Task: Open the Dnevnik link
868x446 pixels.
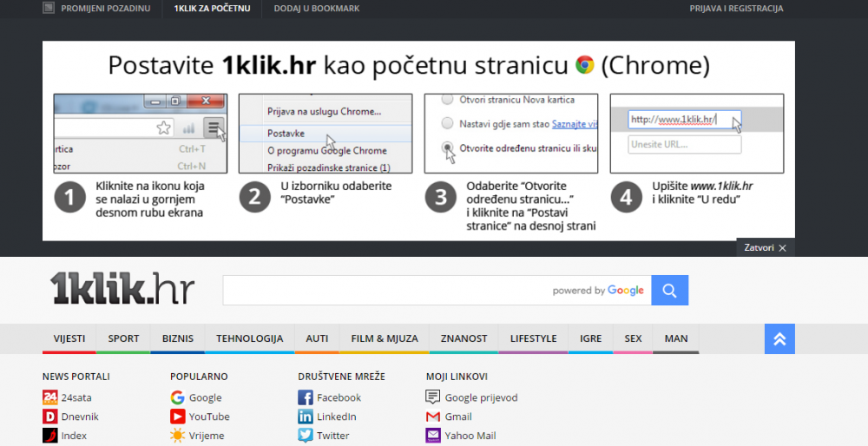Action: tap(80, 416)
